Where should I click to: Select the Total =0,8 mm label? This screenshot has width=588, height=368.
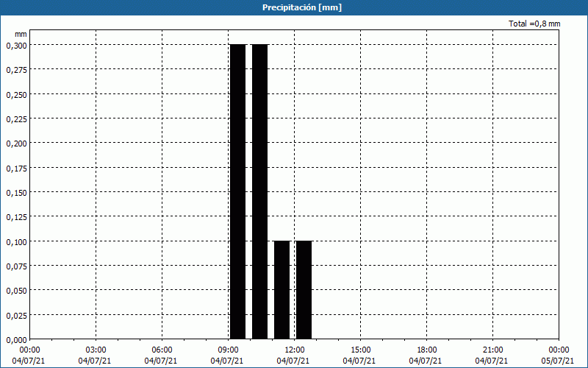(534, 24)
